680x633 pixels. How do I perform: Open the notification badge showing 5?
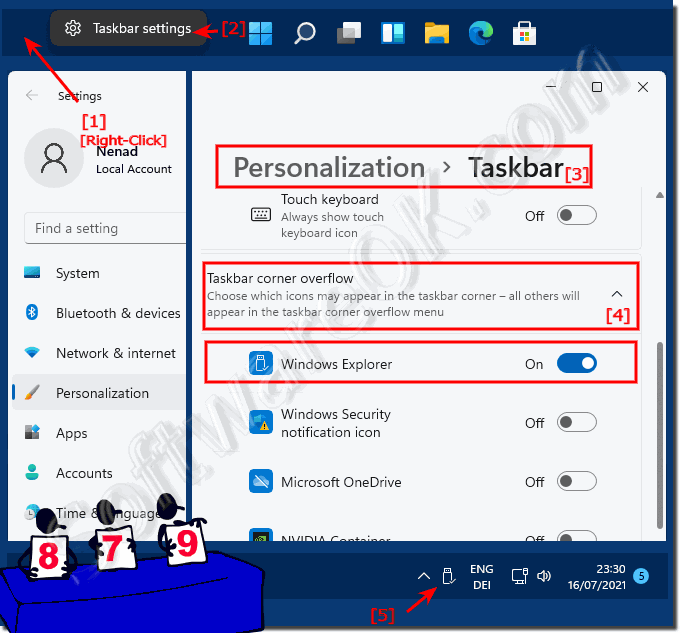(641, 576)
